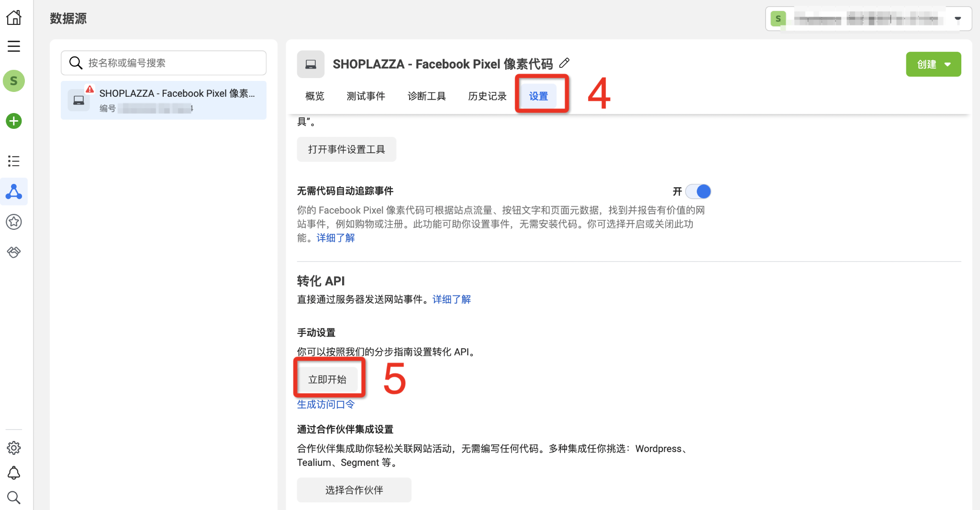This screenshot has width=980, height=510.
Task: Go to the home icon in sidebar
Action: coord(14,18)
